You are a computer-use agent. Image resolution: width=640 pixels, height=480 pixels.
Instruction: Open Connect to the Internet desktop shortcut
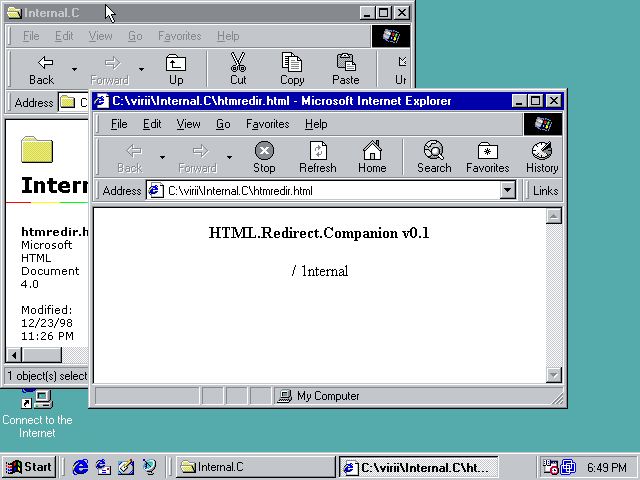37,413
